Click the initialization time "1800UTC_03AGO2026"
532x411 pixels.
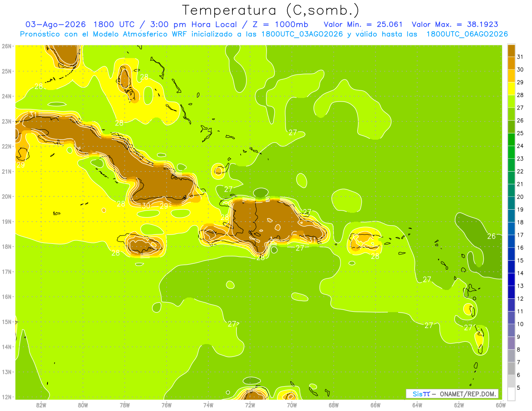point(302,34)
